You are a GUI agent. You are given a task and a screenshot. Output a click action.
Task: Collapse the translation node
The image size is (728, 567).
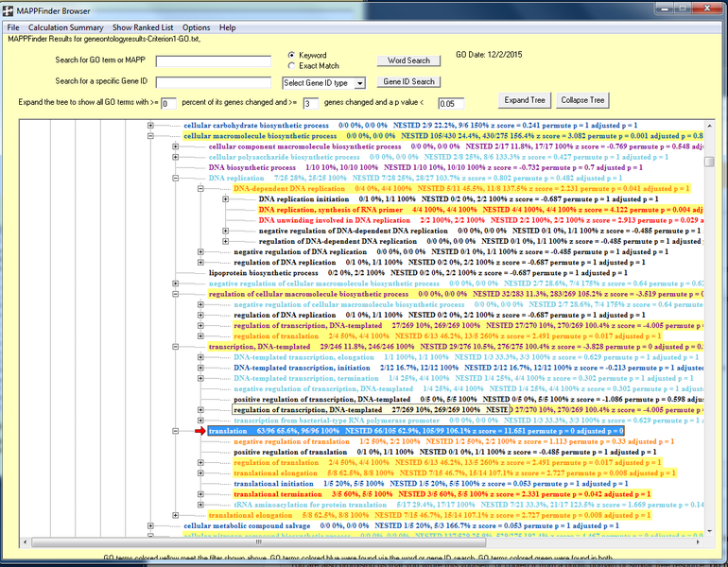click(176, 431)
